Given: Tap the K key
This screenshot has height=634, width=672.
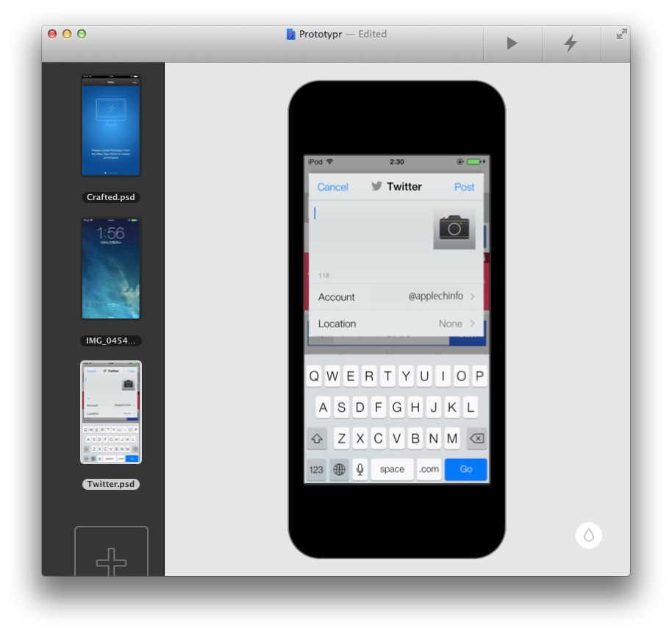Looking at the screenshot, I should click(x=452, y=407).
